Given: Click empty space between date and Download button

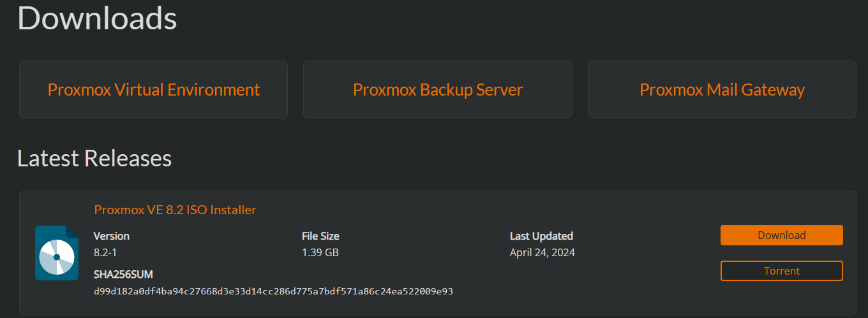Looking at the screenshot, I should [x=648, y=252].
